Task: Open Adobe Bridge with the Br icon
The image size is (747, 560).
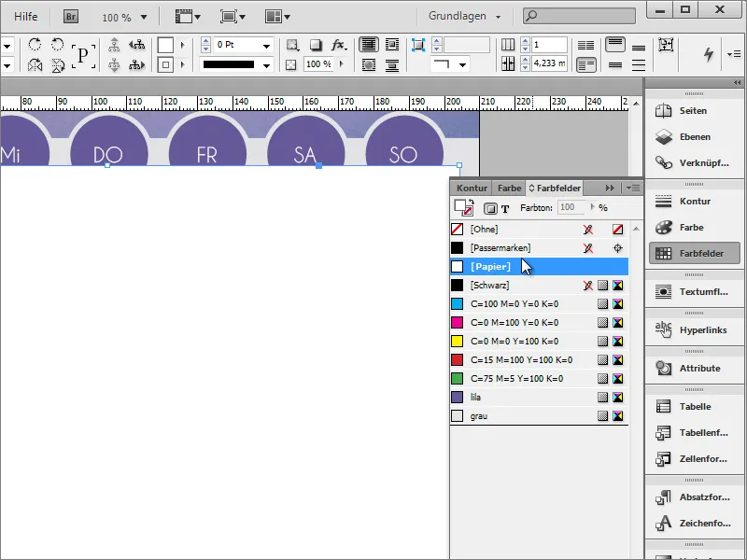Action: click(71, 17)
